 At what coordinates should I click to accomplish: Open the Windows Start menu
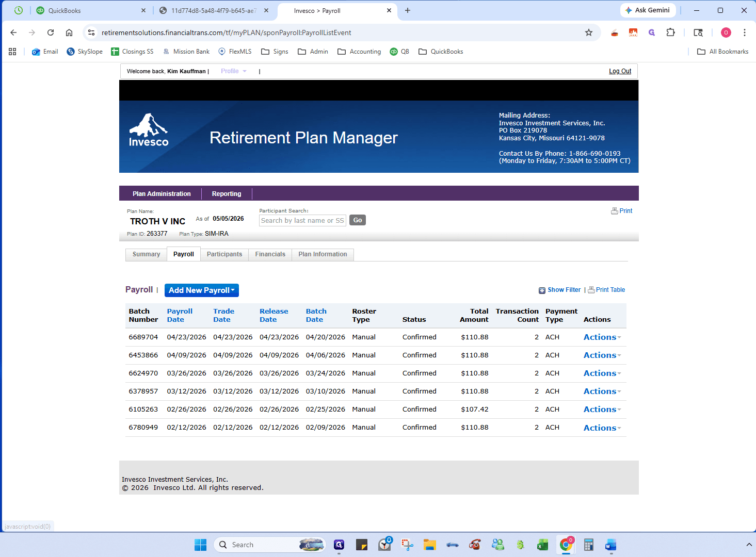click(200, 545)
